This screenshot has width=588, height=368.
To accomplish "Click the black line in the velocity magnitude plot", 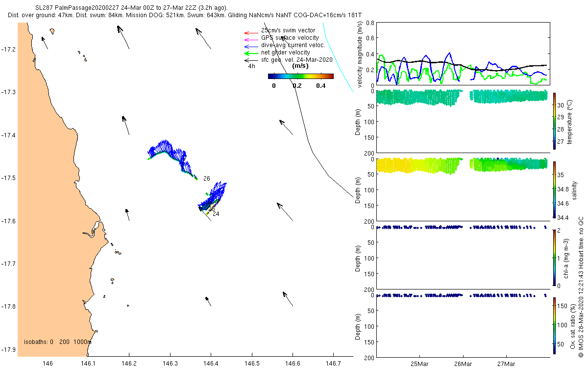I will [x=461, y=66].
